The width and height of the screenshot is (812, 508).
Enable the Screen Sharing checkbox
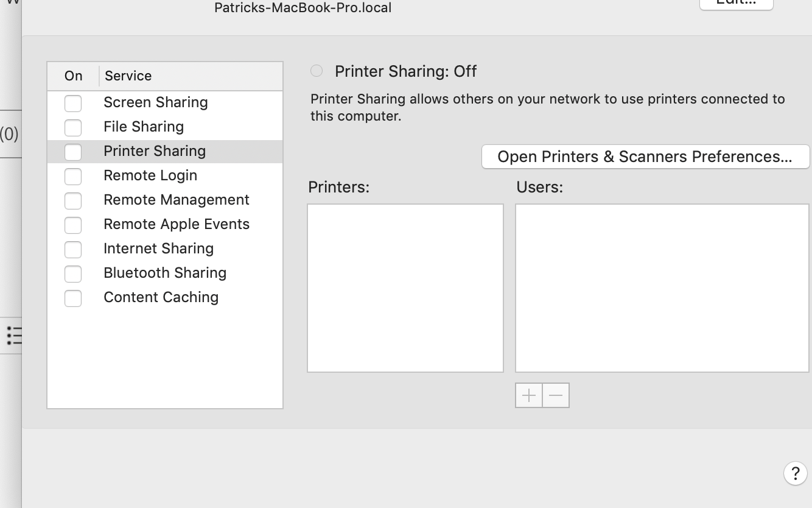(x=73, y=103)
